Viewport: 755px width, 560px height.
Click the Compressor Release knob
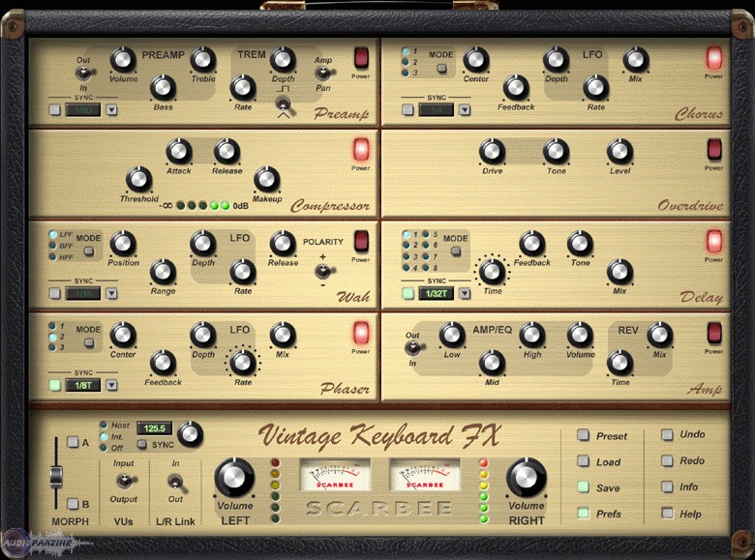(226, 152)
